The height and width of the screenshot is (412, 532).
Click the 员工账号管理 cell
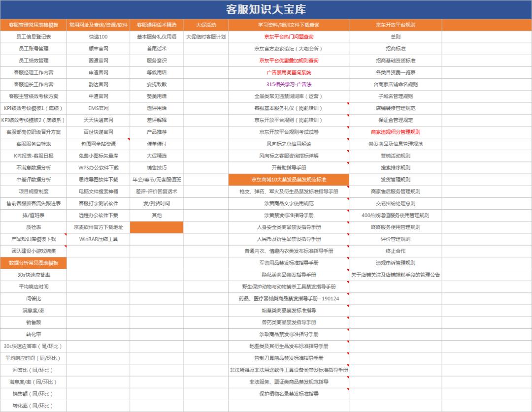tap(33, 49)
